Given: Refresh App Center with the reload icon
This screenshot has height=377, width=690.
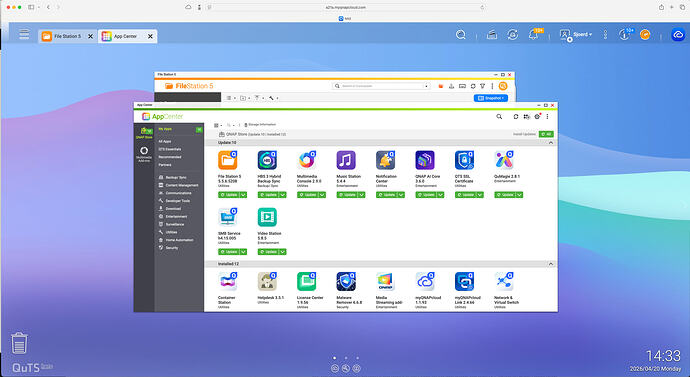Looking at the screenshot, I should [x=516, y=117].
